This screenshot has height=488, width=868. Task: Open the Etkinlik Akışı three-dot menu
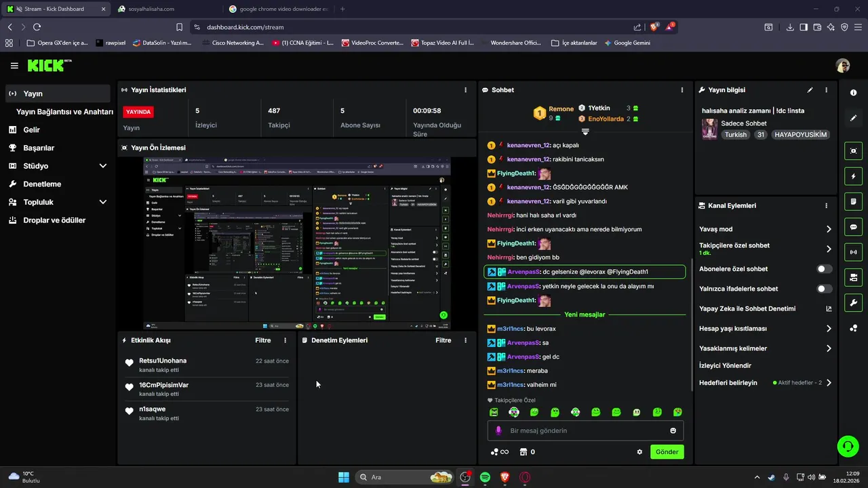click(285, 340)
